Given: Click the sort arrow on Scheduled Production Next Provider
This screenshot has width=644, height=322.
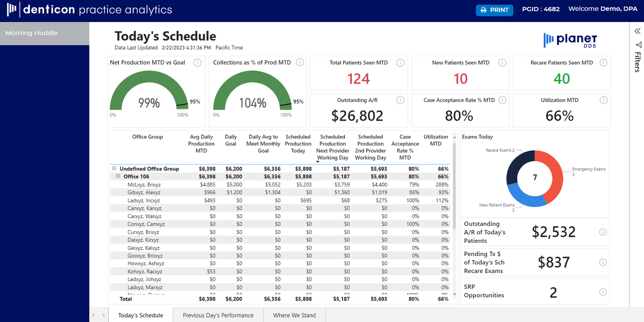Looking at the screenshot, I should pos(317,162).
